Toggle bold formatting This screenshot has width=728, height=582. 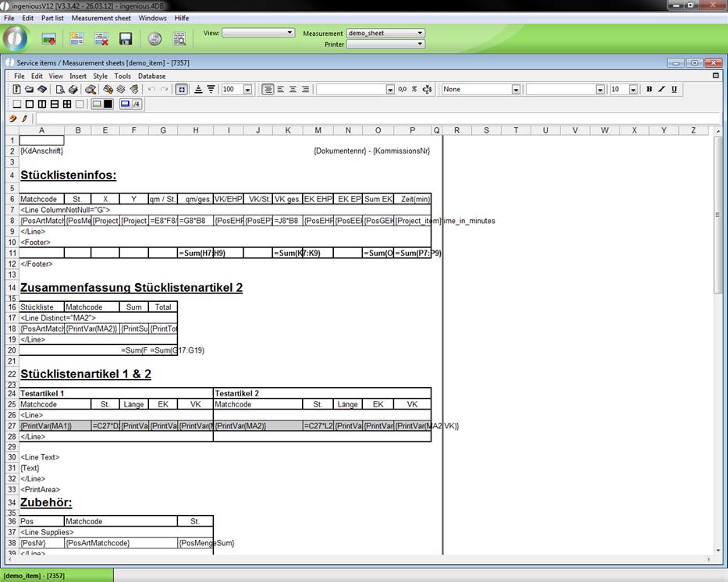649,90
